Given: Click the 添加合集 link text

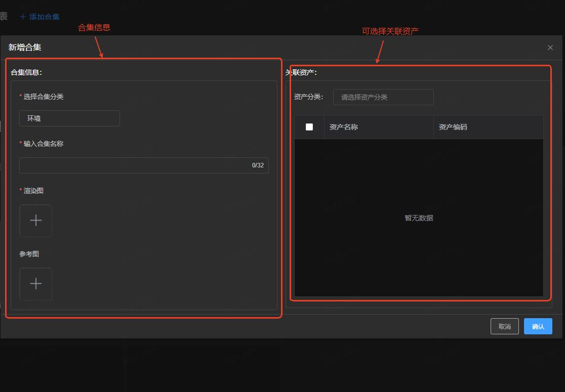Looking at the screenshot, I should (45, 17).
